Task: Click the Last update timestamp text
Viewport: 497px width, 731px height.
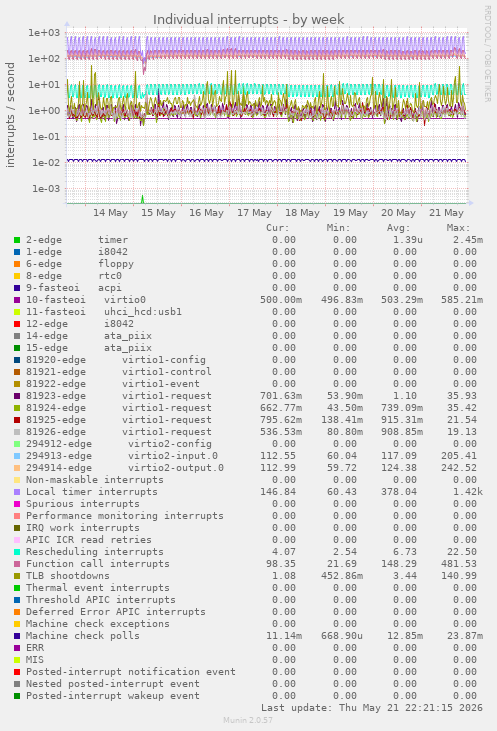Action: pos(372,708)
